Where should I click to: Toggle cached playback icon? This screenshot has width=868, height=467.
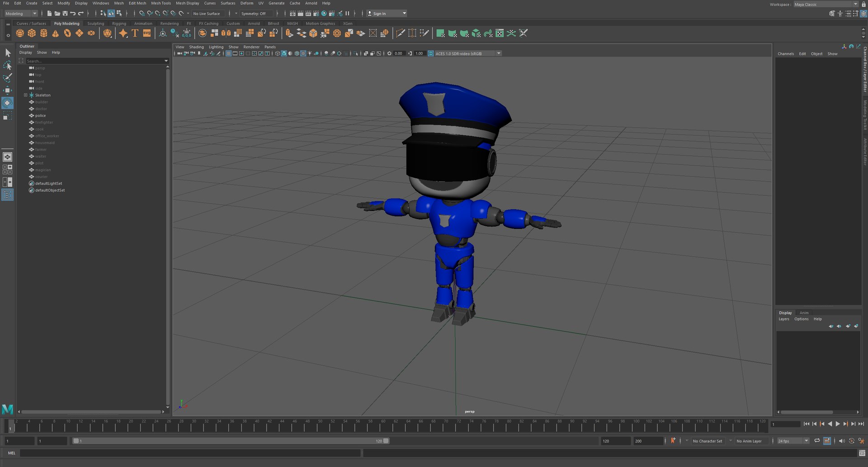click(827, 441)
